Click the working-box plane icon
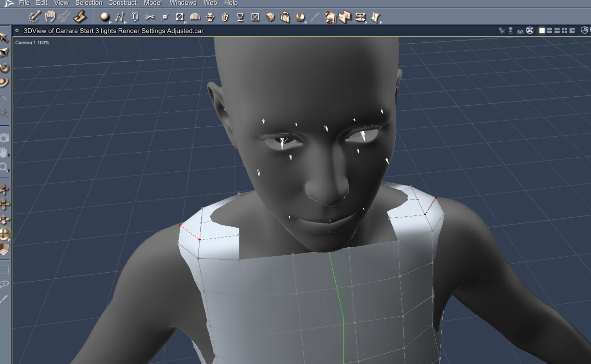This screenshot has width=591, height=364. [x=4, y=249]
